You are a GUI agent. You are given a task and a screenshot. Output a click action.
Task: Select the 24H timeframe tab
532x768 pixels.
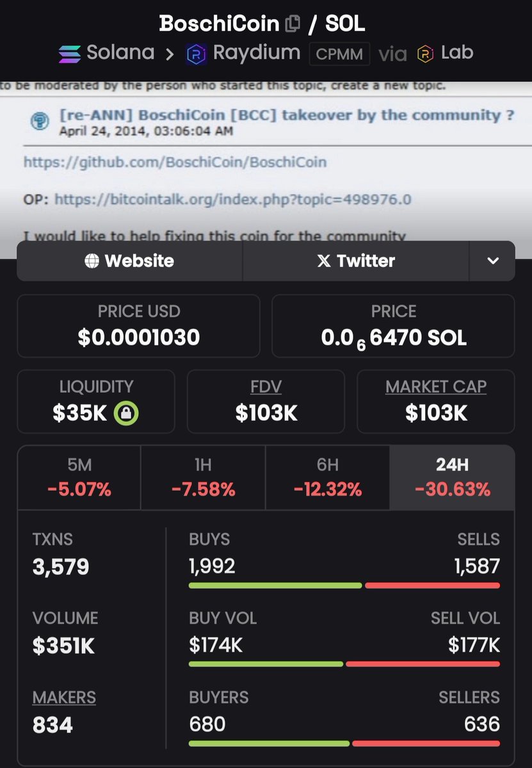tap(452, 477)
